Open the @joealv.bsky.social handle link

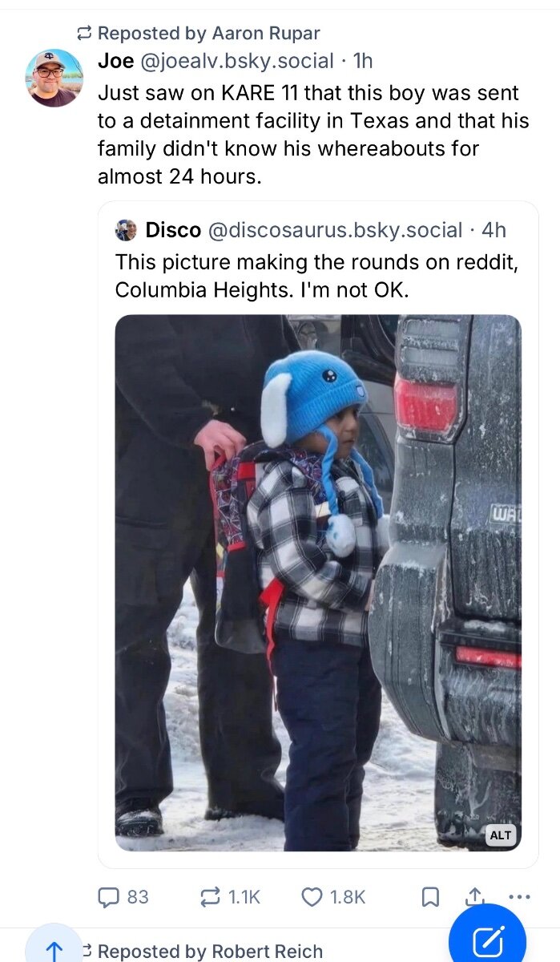click(x=237, y=60)
